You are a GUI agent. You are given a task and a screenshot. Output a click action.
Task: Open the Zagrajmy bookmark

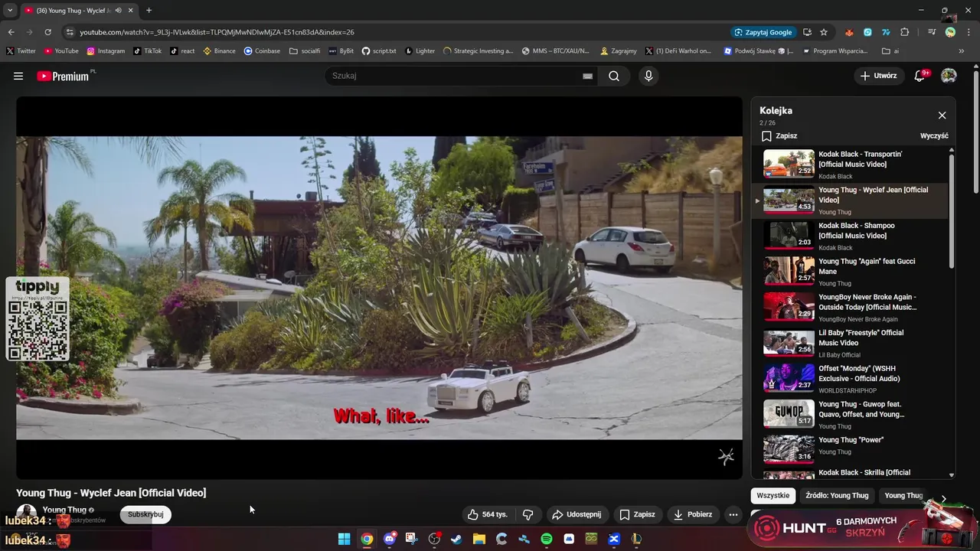(620, 51)
